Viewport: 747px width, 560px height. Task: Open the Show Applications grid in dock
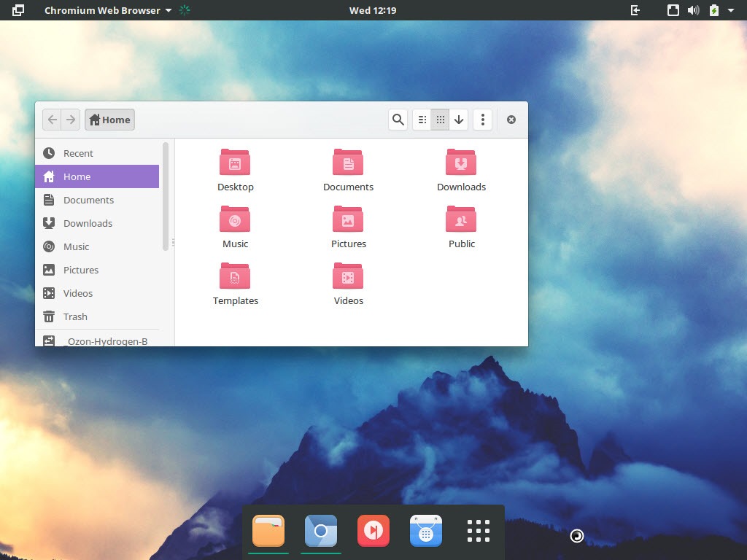(x=479, y=531)
